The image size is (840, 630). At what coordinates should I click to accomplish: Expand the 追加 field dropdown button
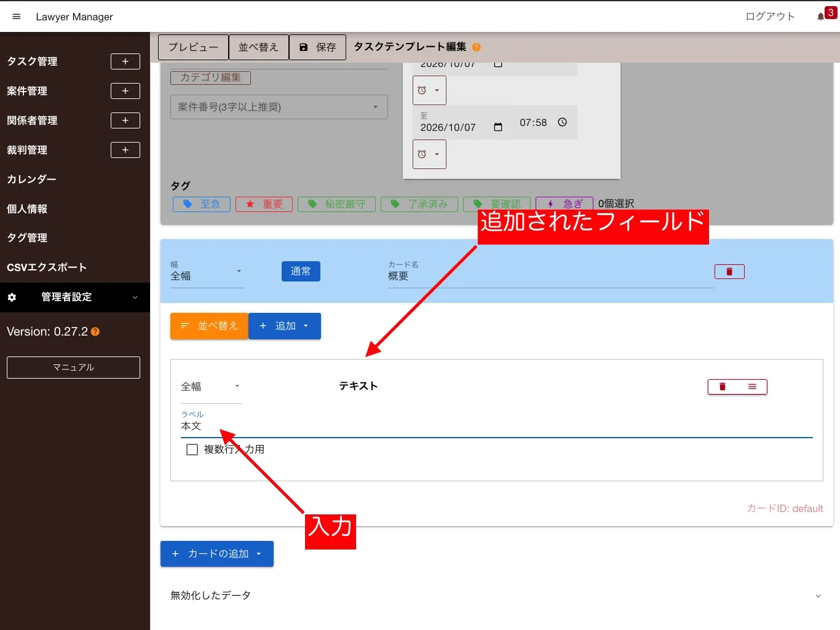click(x=285, y=326)
